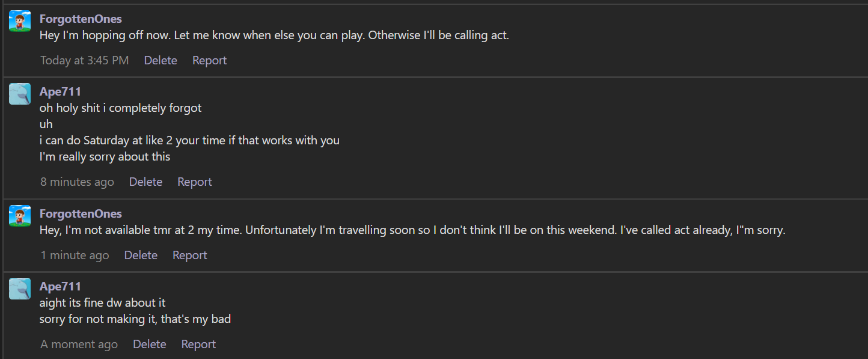Click ForgottenOnes avatar beside the "hopping off" message
This screenshot has width=868, height=359.
coord(20,21)
